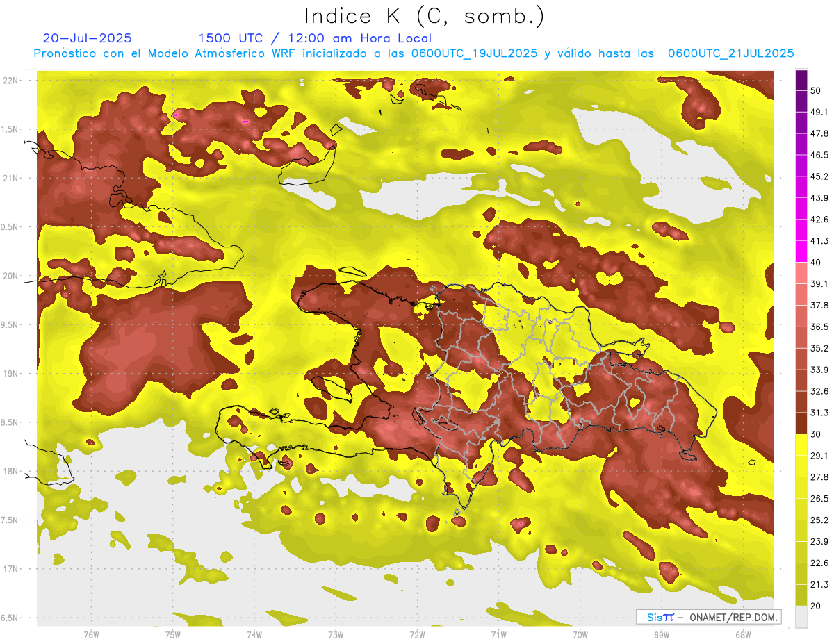
Task: Click the '25.2' colorbar value
Action: 819,520
